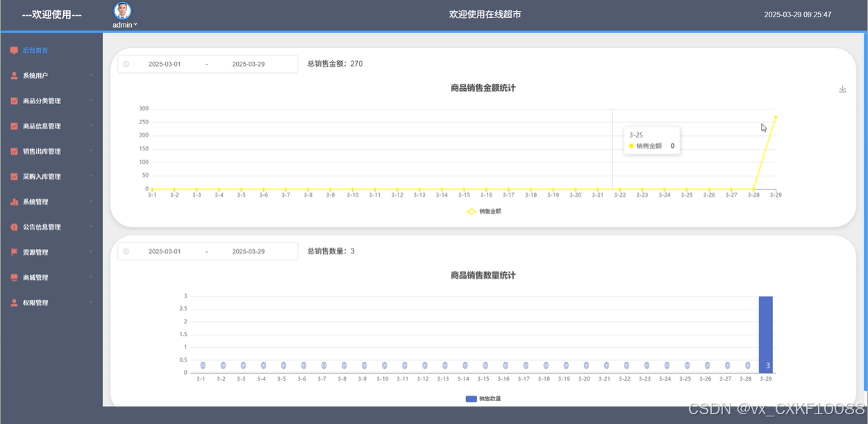Screen dimensions: 868x424
Task: Edit sales amount end date 2025-03-29
Action: coord(248,64)
